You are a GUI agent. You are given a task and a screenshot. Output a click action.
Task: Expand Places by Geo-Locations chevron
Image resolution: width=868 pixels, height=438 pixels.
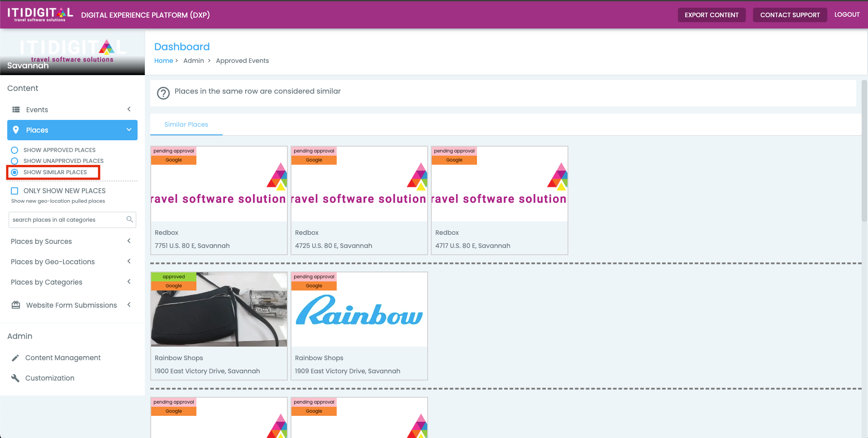coord(129,261)
